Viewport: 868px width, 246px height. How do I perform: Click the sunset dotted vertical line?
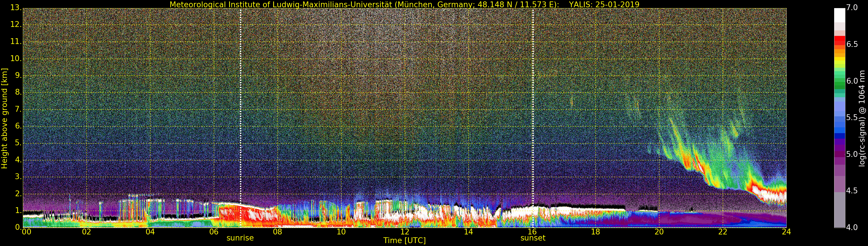[533, 118]
